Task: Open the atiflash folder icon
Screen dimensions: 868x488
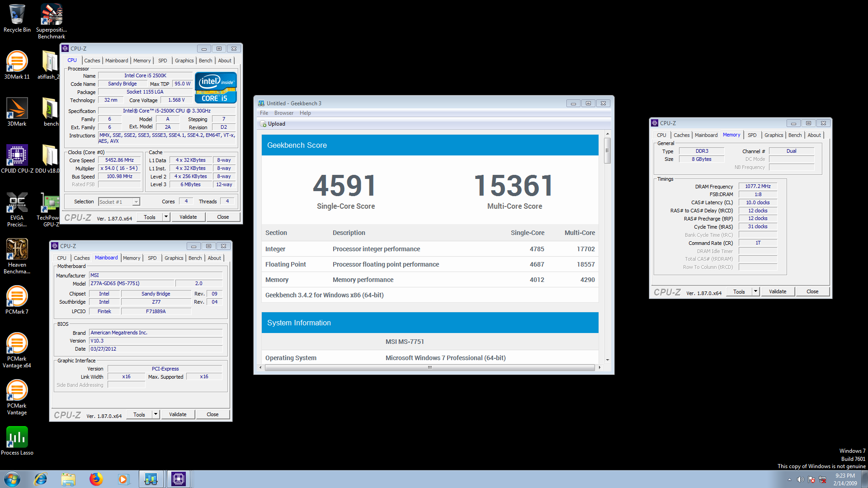Action: 49,66
